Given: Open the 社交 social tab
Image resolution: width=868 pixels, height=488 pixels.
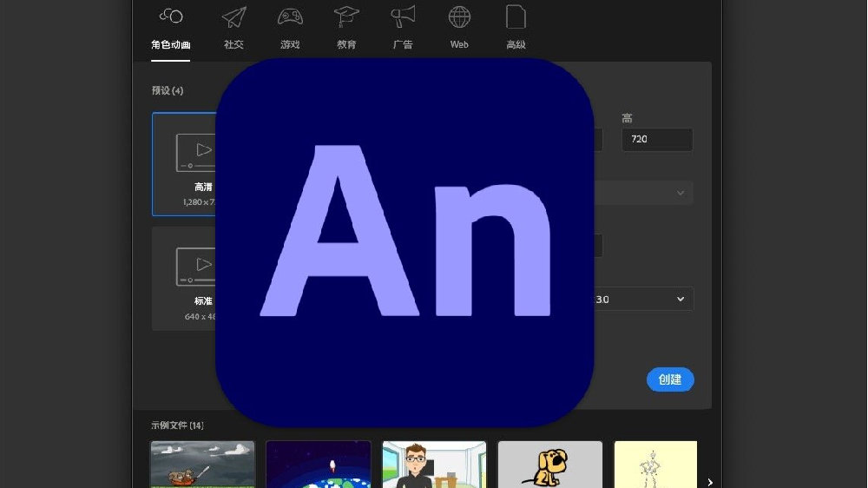Looking at the screenshot, I should [233, 29].
